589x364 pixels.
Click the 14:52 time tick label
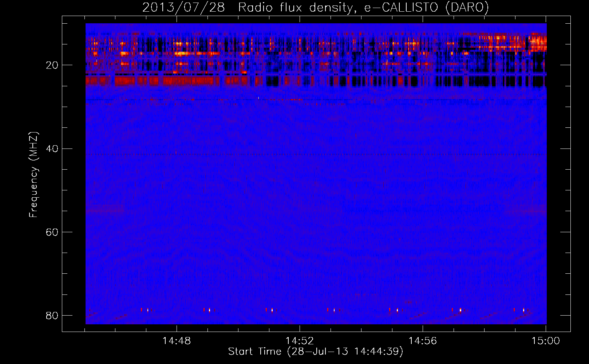(300, 341)
